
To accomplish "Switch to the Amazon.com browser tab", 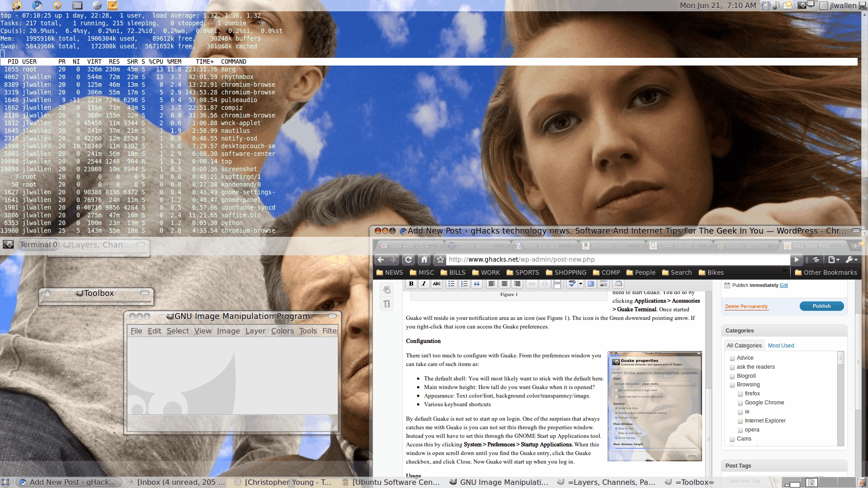I will (612, 245).
